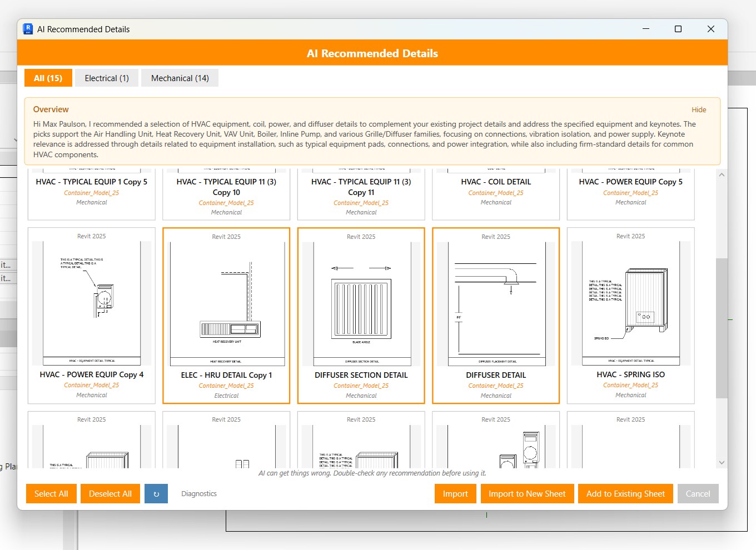Select HVAC - TYPICAL EQUIP 1 Copy 5 card
Viewport: 756px width, 550px height.
(x=92, y=194)
